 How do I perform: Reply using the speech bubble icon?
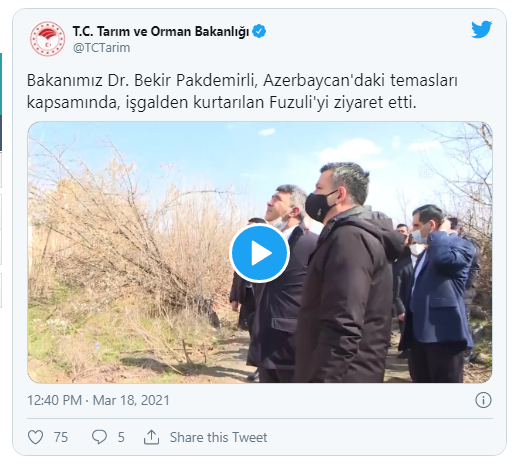click(99, 437)
